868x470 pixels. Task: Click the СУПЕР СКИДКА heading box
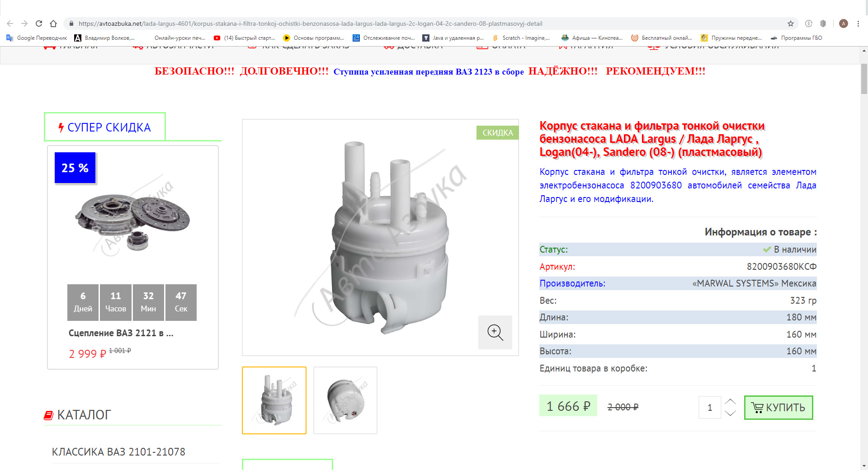(105, 127)
